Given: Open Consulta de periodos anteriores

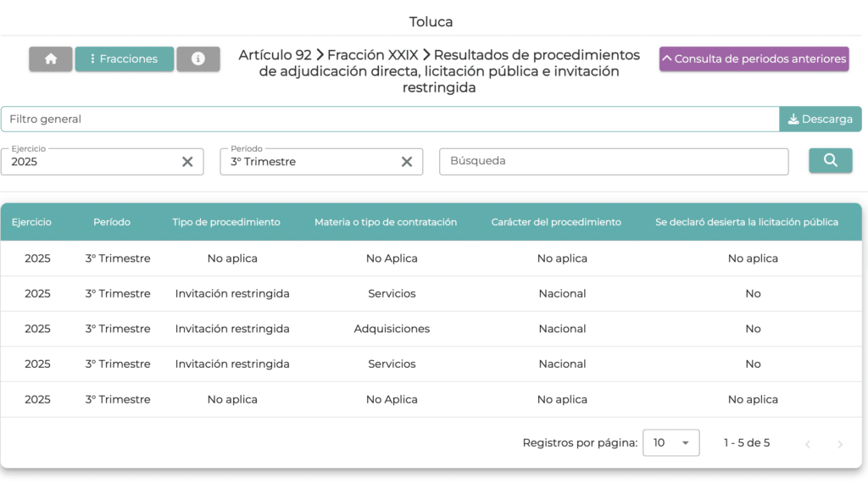Looking at the screenshot, I should [754, 59].
